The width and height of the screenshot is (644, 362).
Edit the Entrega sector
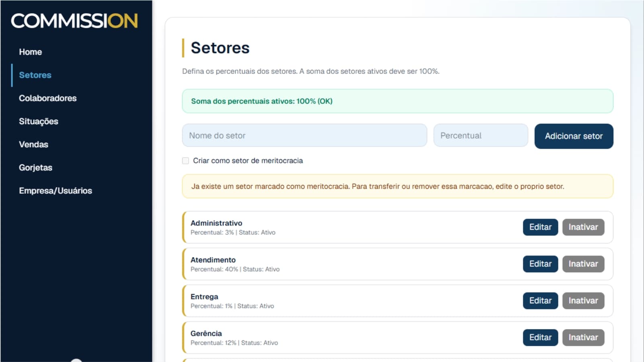coord(540,301)
